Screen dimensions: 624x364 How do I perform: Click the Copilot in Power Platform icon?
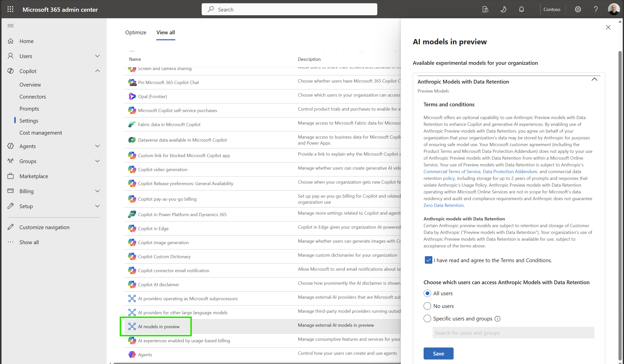(132, 215)
